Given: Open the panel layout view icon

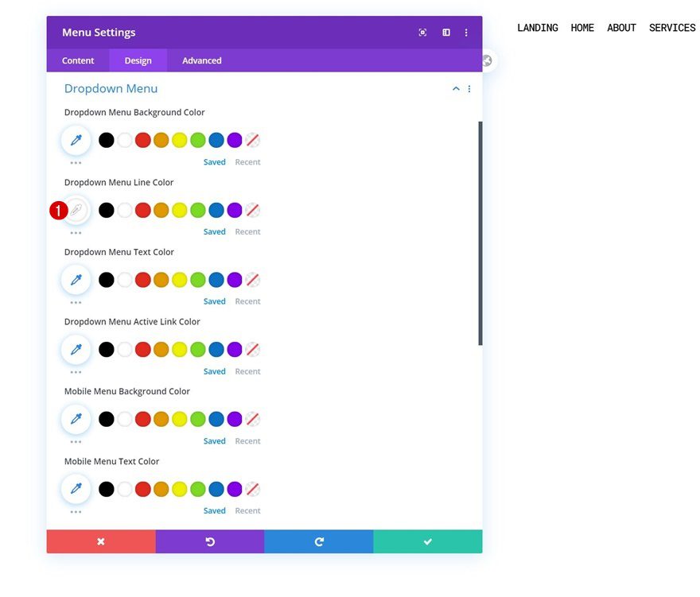Looking at the screenshot, I should [x=445, y=32].
